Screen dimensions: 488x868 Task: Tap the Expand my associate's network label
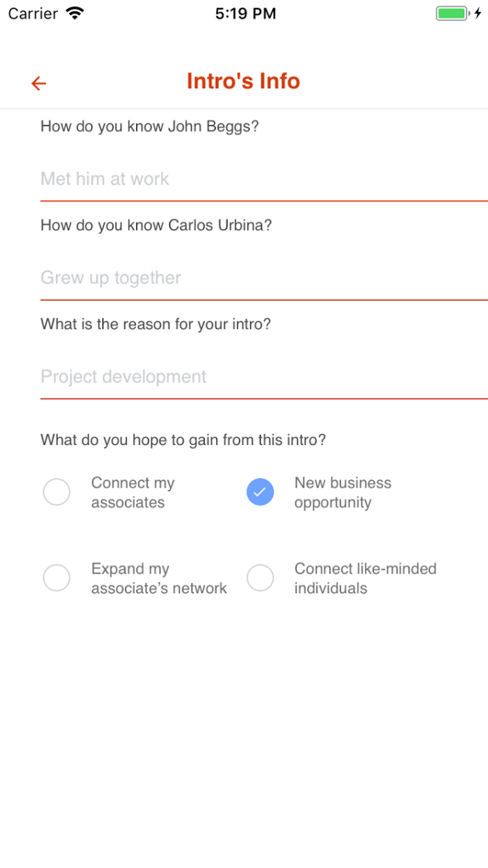(x=159, y=579)
